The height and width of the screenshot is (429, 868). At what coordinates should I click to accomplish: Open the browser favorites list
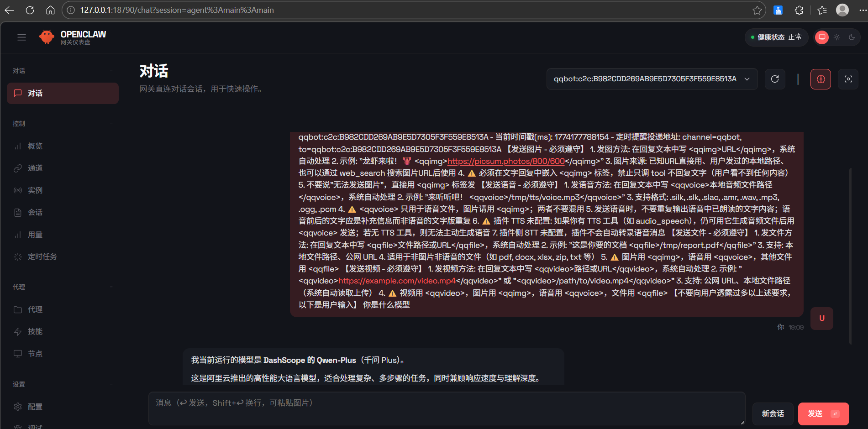tap(822, 10)
